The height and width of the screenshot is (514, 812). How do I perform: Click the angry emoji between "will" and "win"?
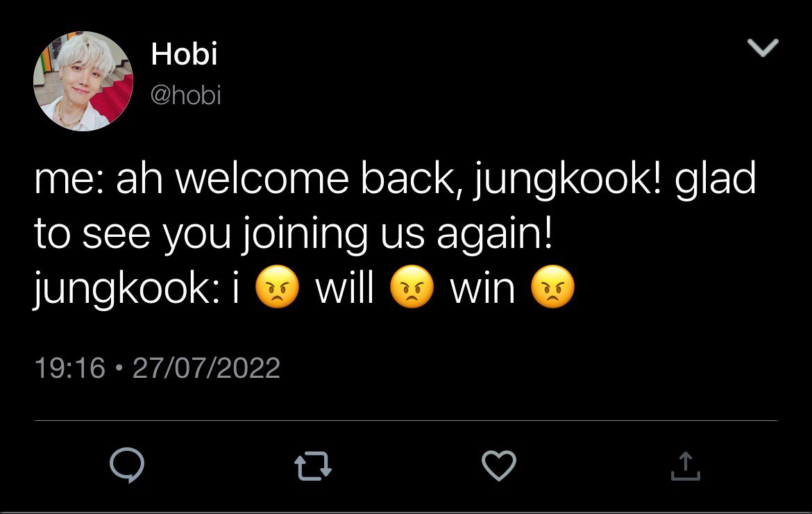tap(412, 287)
